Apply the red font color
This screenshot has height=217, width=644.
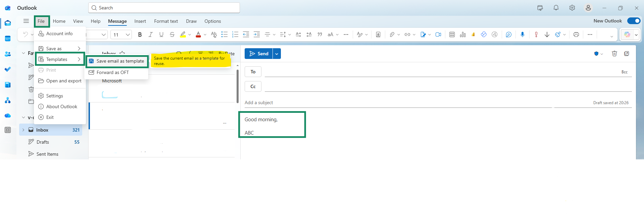[198, 34]
